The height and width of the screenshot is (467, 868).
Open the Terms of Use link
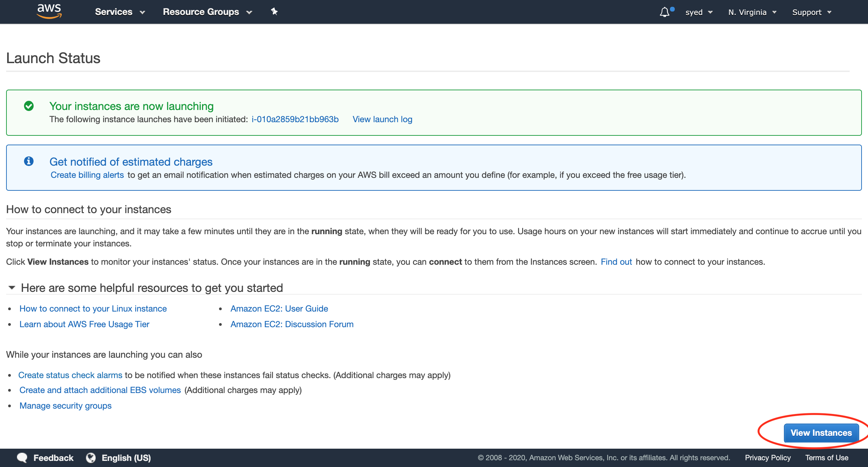(827, 457)
